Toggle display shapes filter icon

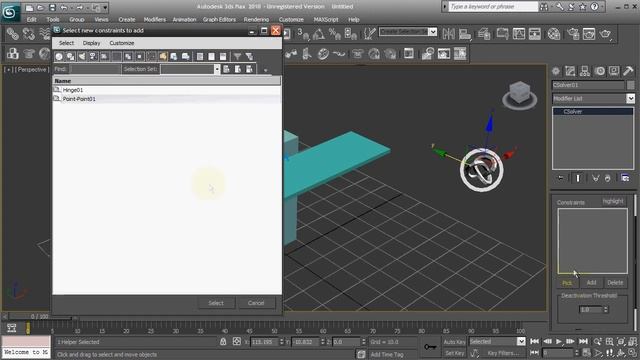[x=70, y=56]
